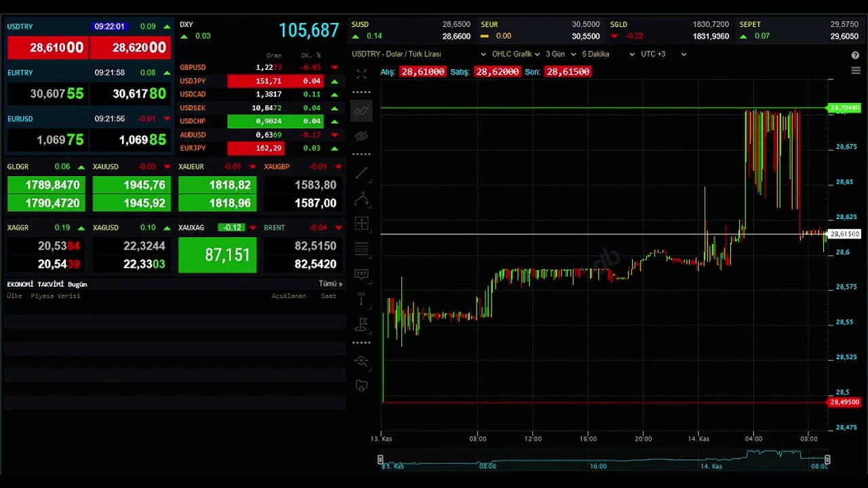The height and width of the screenshot is (488, 868).
Task: Select the USDCHF row
Action: tap(260, 121)
